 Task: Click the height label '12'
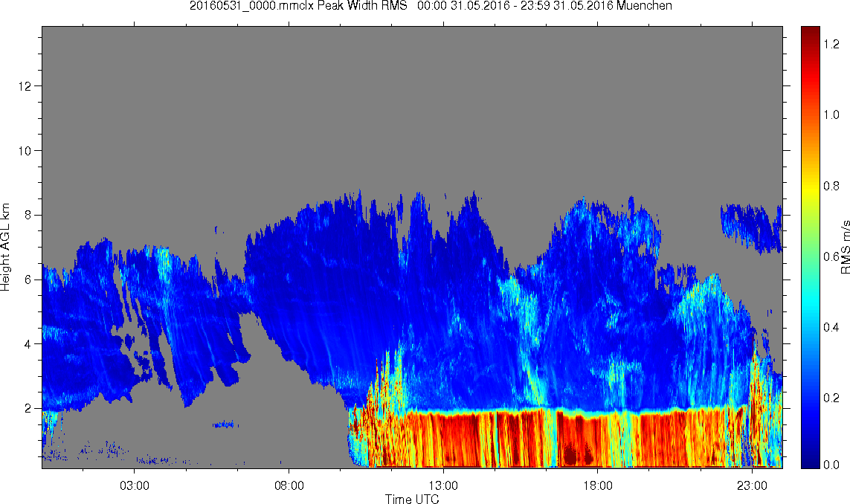pos(25,86)
